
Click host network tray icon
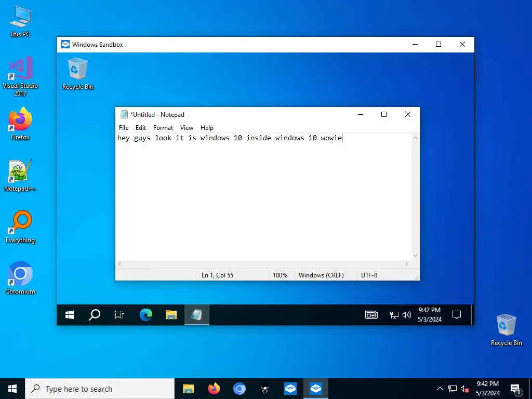453,389
